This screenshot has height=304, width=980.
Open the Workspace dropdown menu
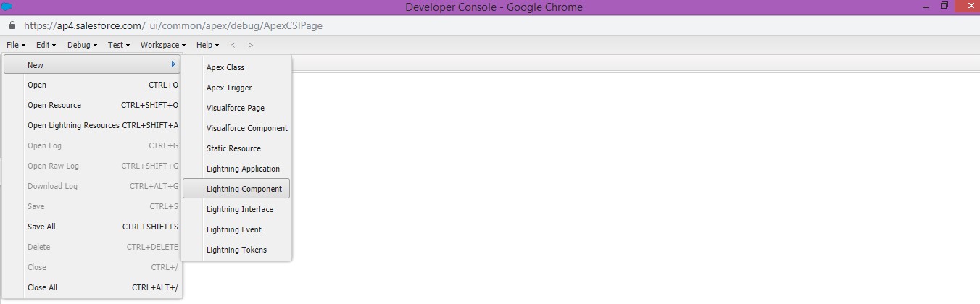pos(162,45)
